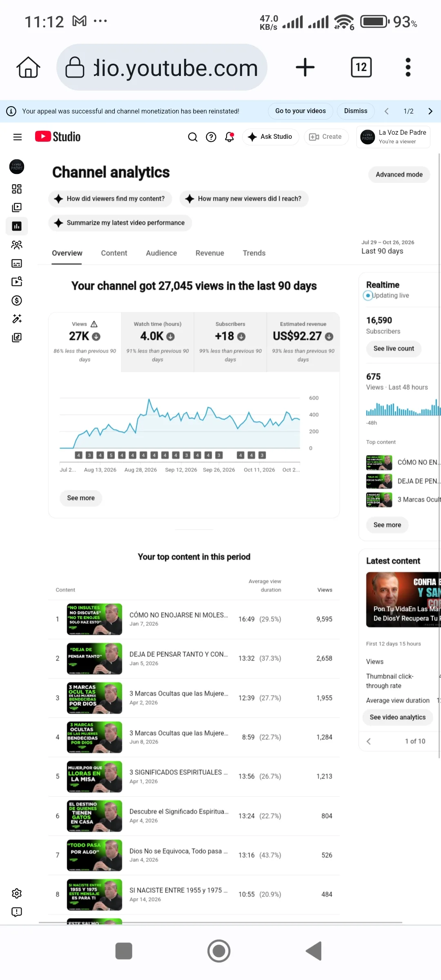This screenshot has height=980, width=441.
Task: Click the YouTube Studio logo
Action: click(x=58, y=137)
